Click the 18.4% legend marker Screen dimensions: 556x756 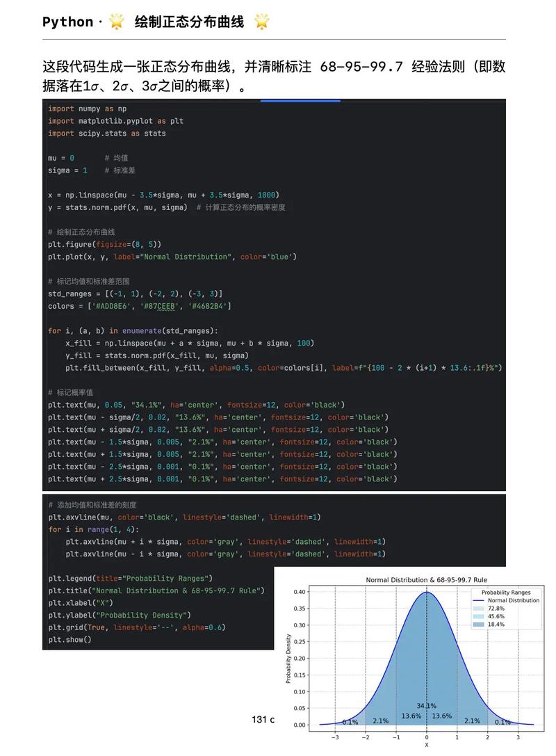477,624
